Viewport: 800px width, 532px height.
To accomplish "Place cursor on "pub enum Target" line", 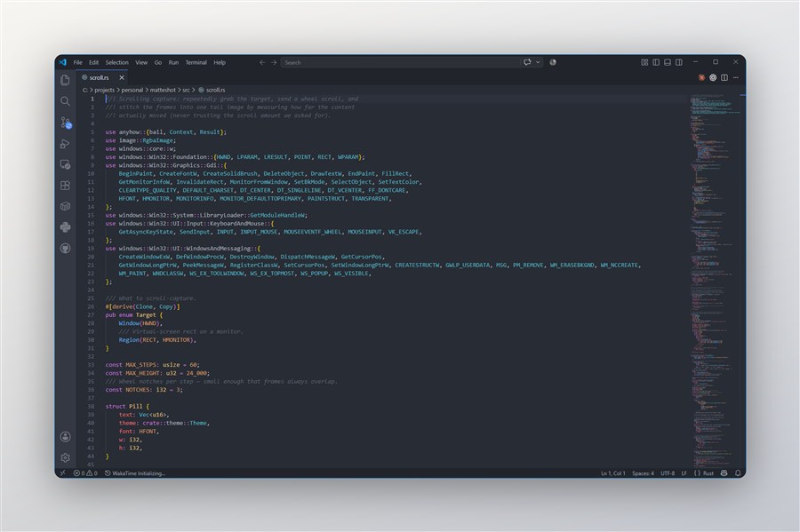I will pyautogui.click(x=133, y=315).
